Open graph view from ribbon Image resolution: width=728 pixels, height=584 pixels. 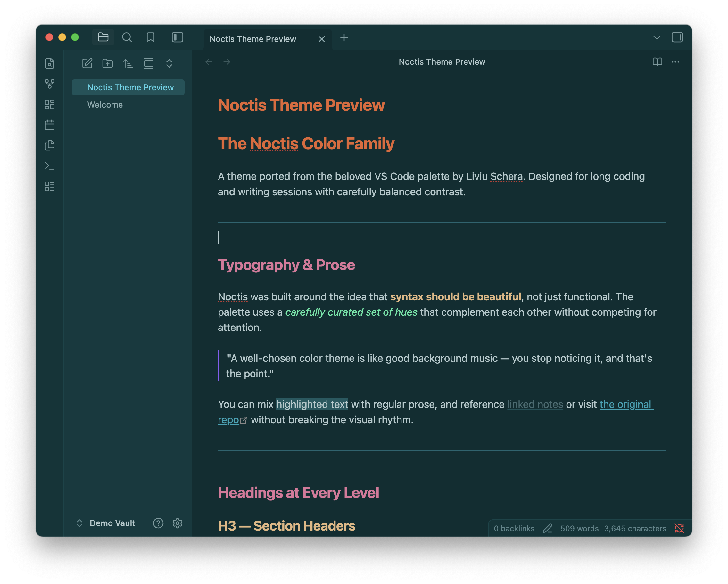[x=50, y=84]
